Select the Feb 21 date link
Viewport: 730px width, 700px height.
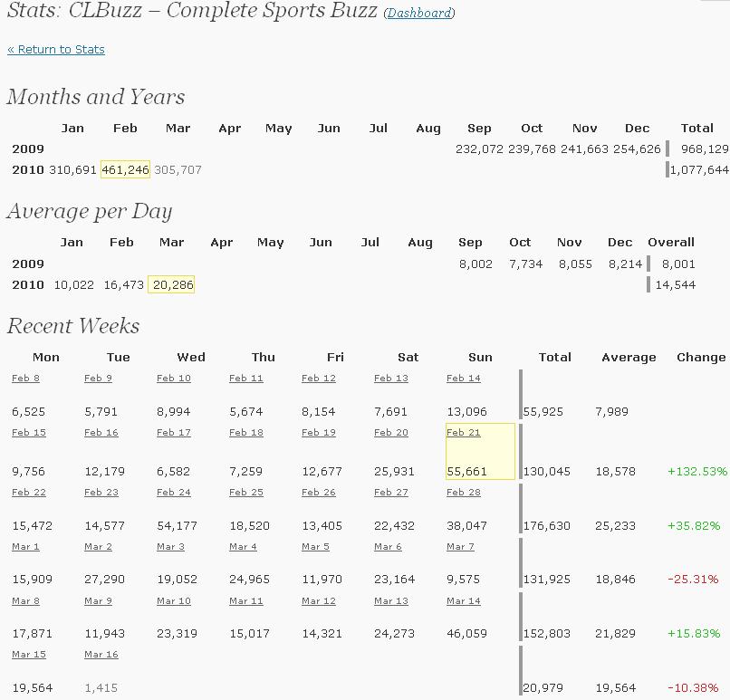click(464, 433)
